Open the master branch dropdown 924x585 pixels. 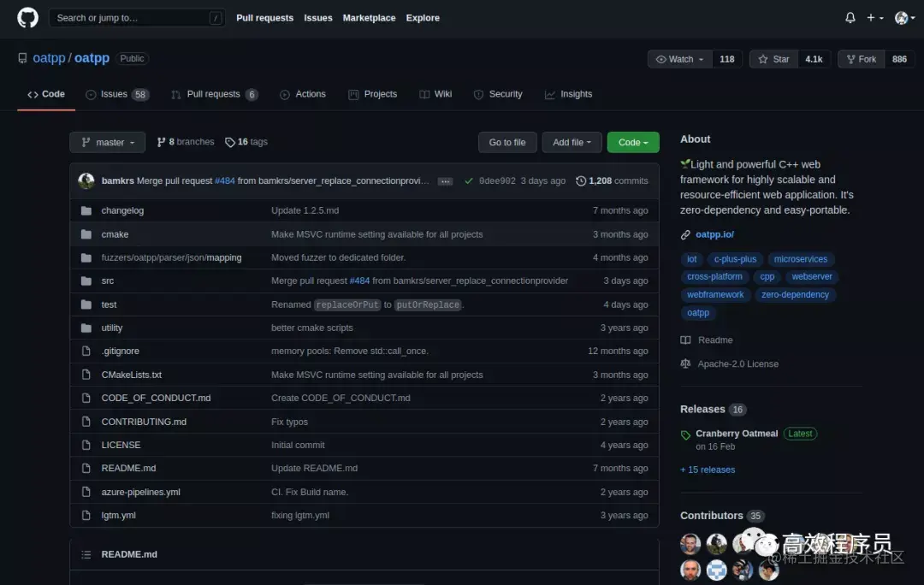(107, 142)
